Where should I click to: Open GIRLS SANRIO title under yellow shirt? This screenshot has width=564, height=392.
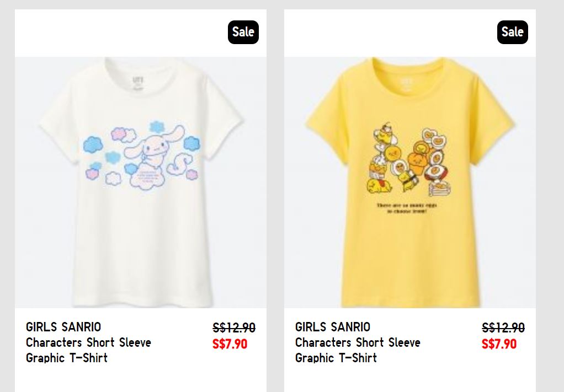tap(333, 327)
